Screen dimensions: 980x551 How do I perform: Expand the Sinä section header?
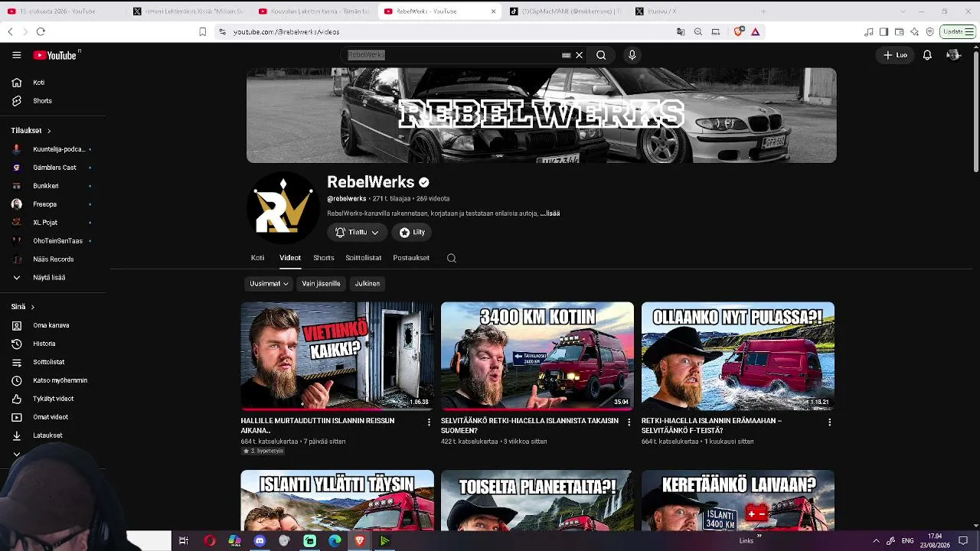22,307
